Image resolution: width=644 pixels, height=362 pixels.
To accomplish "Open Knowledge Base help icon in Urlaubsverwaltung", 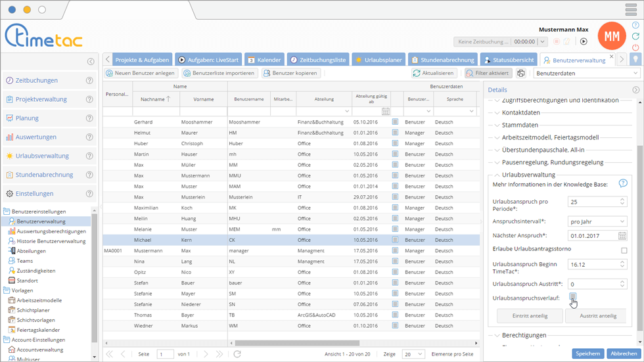I will 623,184.
